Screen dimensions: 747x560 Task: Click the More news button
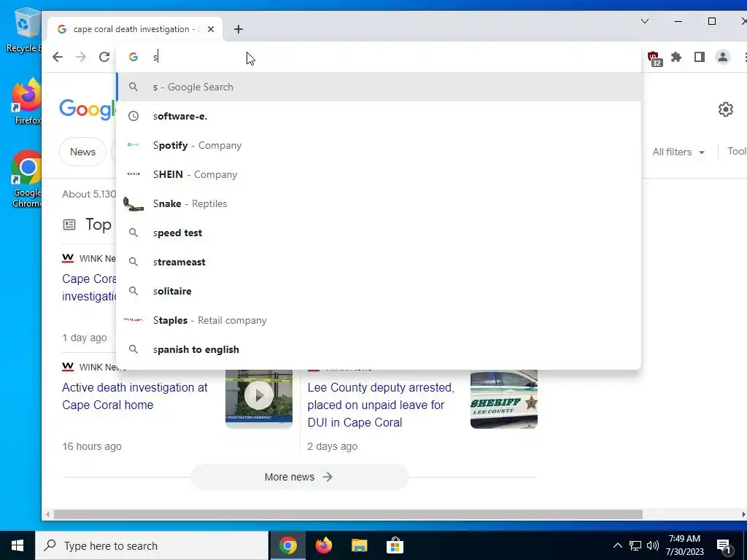click(x=299, y=477)
